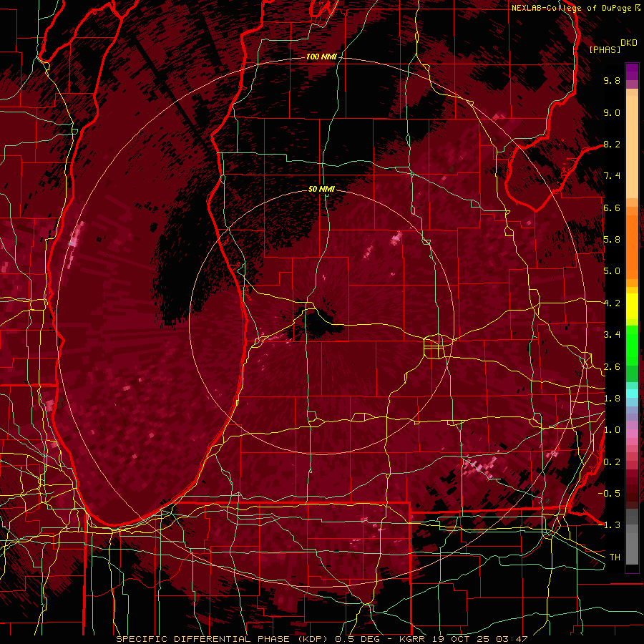Click the purple top of the color scale
The image size is (644, 644).
pos(632,72)
